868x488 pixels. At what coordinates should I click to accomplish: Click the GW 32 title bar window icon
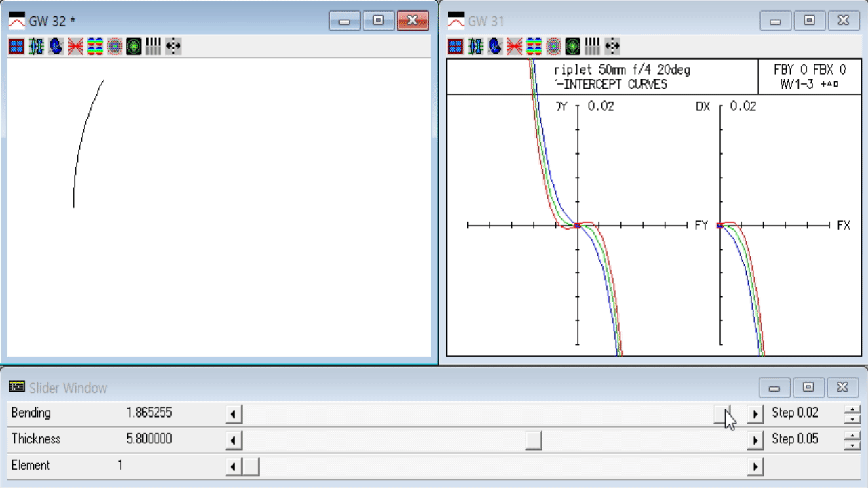tap(17, 21)
